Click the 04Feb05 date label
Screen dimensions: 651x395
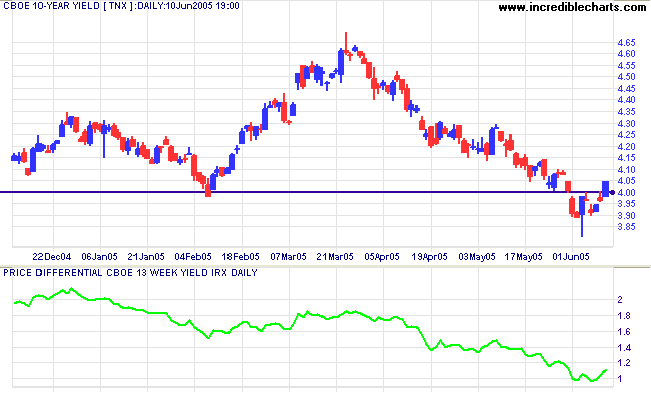coord(193,257)
